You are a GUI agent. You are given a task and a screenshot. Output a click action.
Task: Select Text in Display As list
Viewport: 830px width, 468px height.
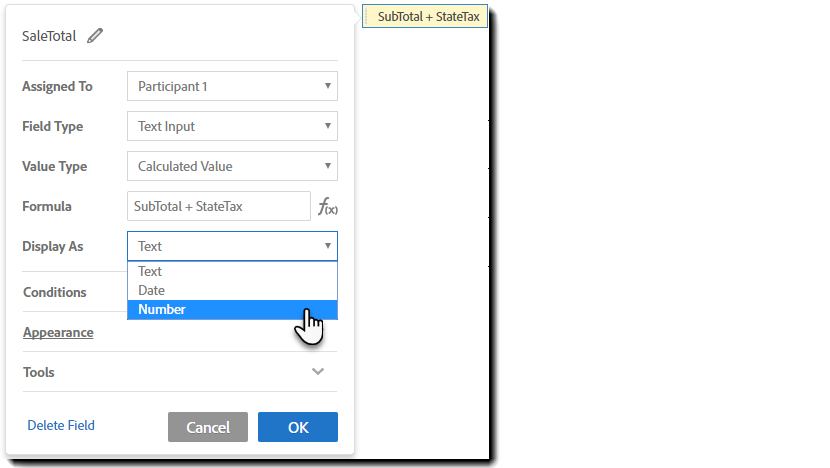(x=150, y=272)
